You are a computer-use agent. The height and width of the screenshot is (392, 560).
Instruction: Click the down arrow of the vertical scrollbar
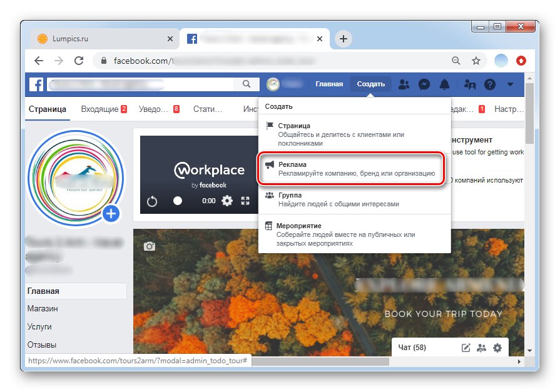tap(529, 351)
